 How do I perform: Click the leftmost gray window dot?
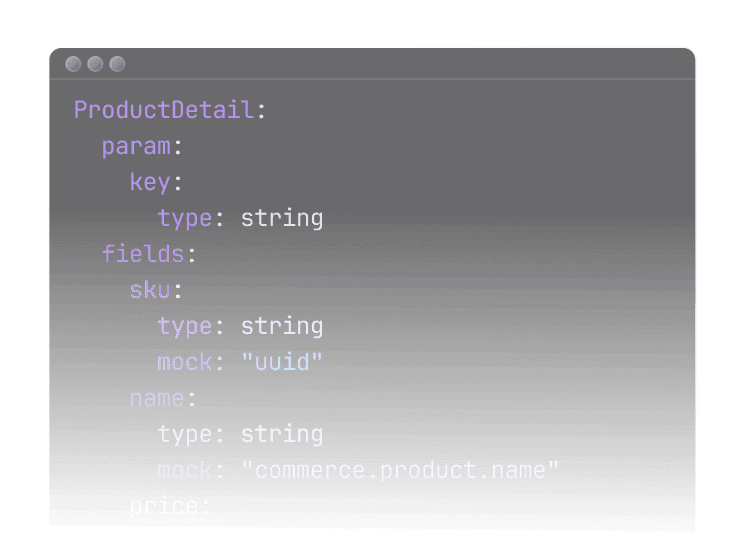click(74, 64)
